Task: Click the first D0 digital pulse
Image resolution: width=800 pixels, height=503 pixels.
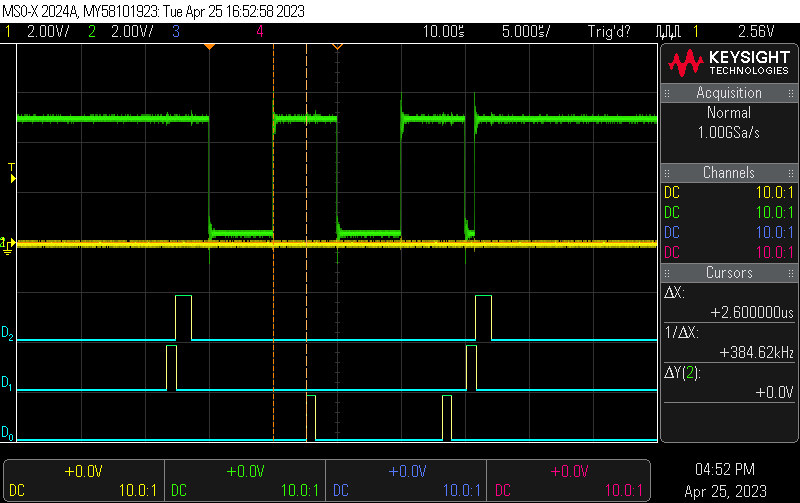Action: click(x=311, y=417)
